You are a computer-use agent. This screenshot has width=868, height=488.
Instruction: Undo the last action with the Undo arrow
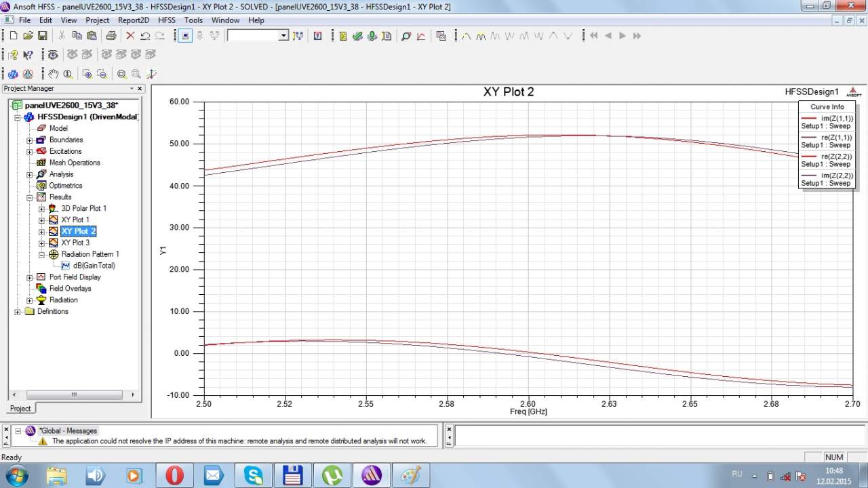pos(144,35)
